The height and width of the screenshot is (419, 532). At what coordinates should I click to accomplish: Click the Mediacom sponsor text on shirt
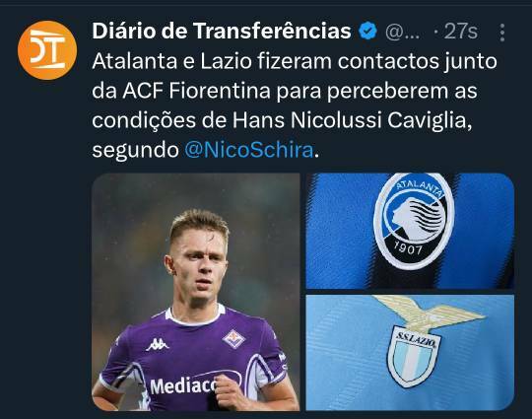[x=183, y=386]
